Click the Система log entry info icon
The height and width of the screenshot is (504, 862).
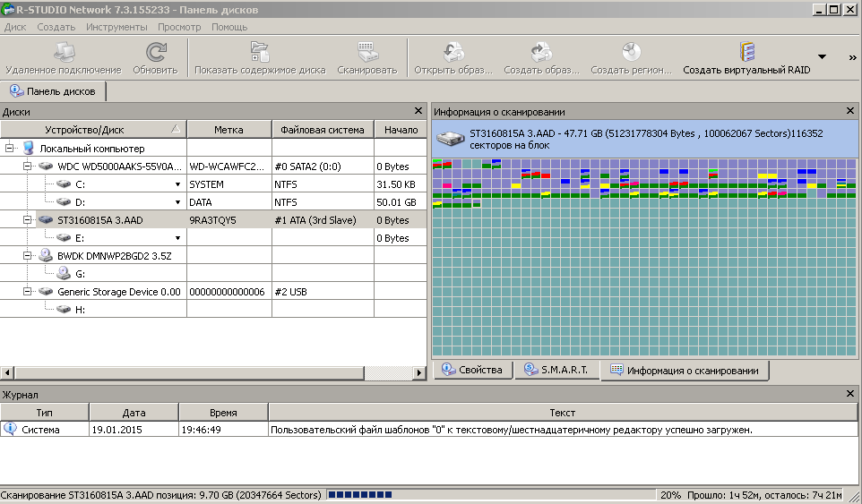coord(10,429)
